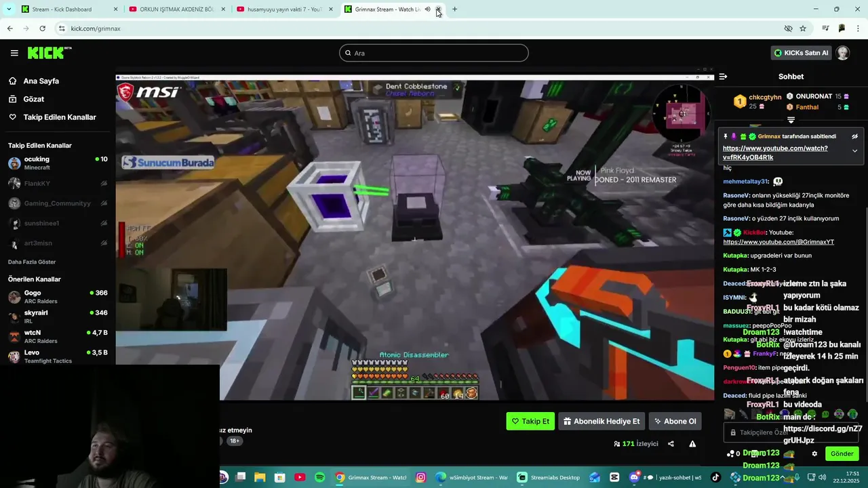Open skyrairl recommended channel
This screenshot has width=868, height=488.
58,317
